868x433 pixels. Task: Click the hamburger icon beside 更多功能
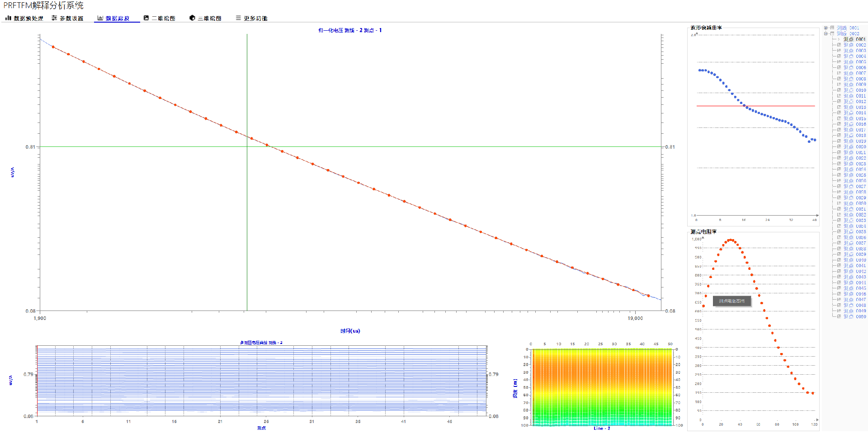(238, 18)
